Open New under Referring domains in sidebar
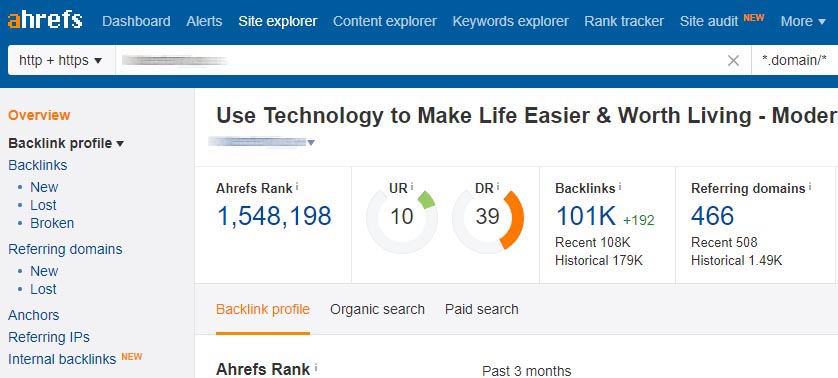The height and width of the screenshot is (378, 838). pos(44,271)
